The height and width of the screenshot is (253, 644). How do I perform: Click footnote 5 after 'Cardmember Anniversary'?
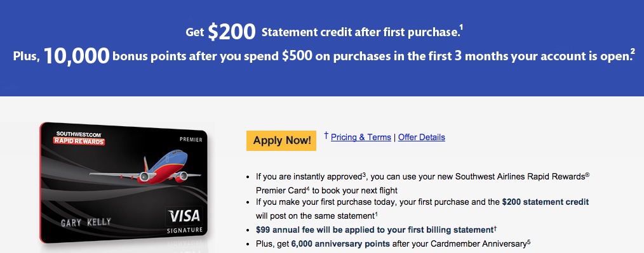click(529, 242)
